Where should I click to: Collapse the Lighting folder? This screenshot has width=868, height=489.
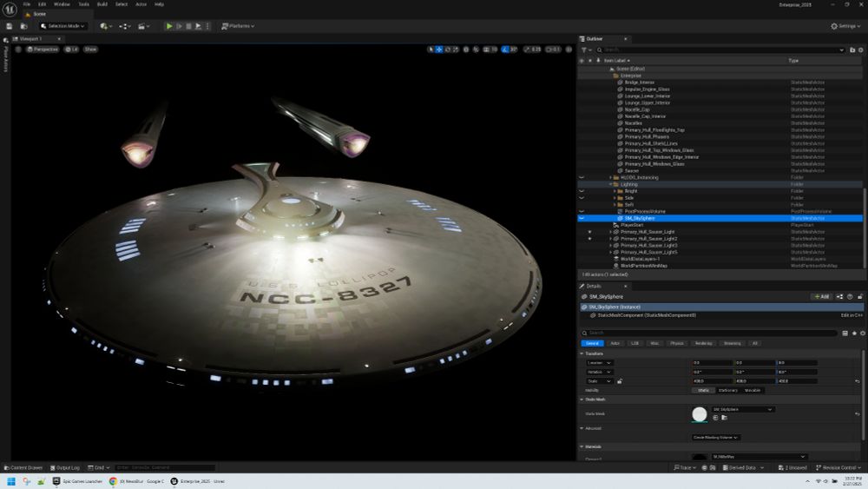tap(611, 184)
